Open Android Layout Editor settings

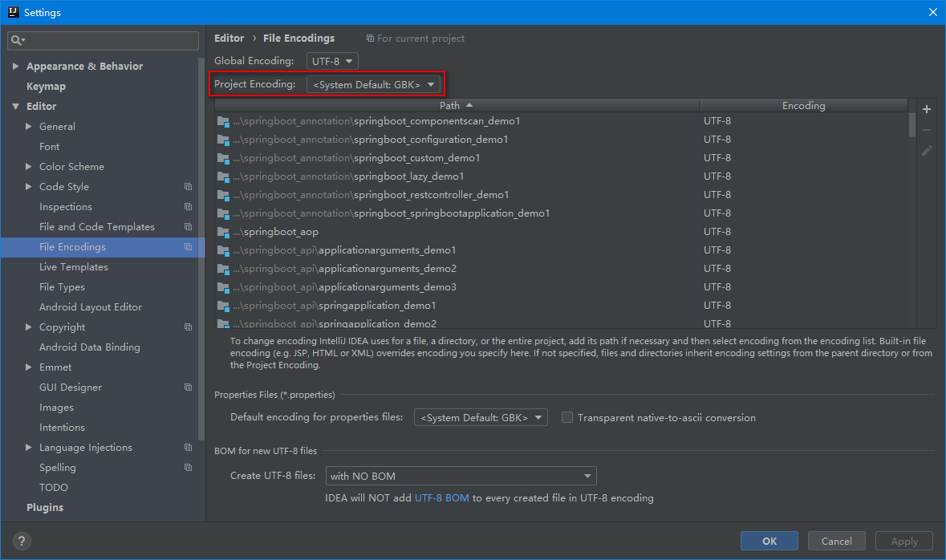point(91,307)
